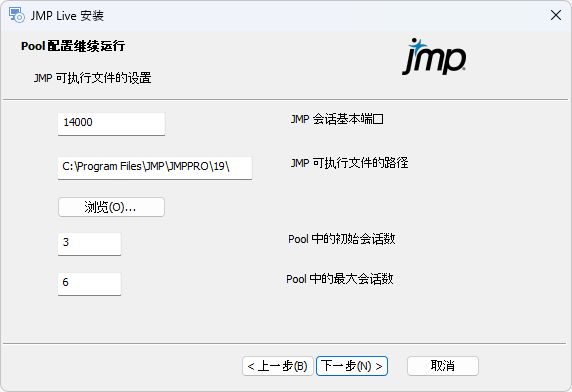572x392 pixels.
Task: Click the heading Pool 配置继续运行
Action: (73, 46)
